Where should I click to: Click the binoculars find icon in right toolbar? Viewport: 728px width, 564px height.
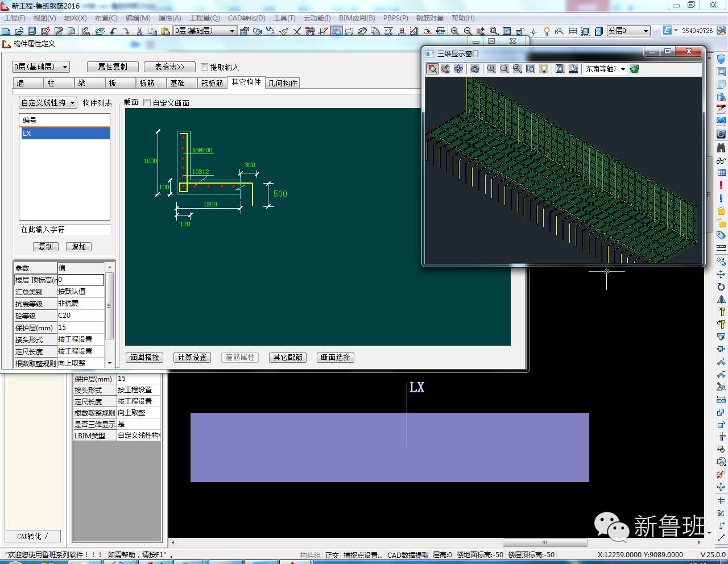point(721,147)
